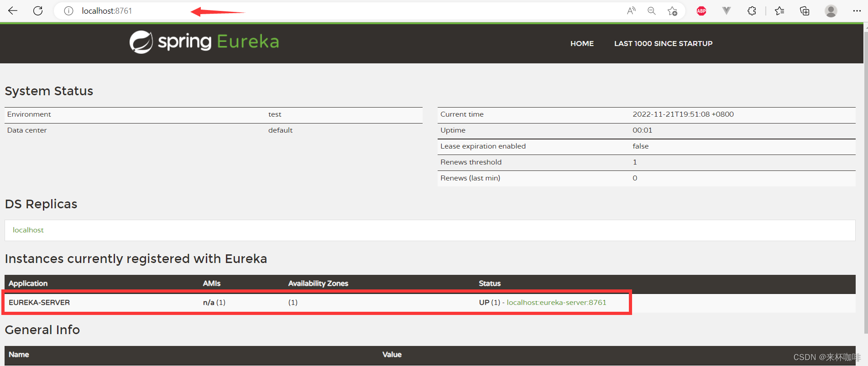Select the Current time value
The height and width of the screenshot is (366, 868).
tap(683, 114)
